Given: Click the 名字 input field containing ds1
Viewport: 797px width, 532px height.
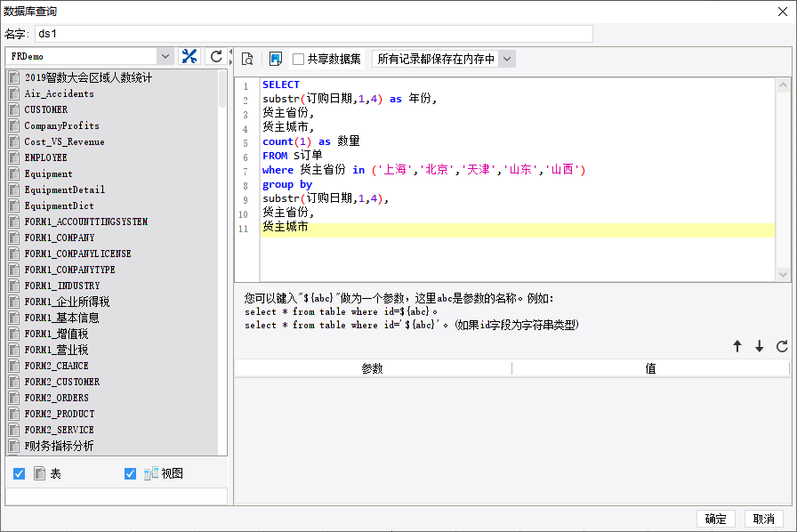Looking at the screenshot, I should 313,34.
